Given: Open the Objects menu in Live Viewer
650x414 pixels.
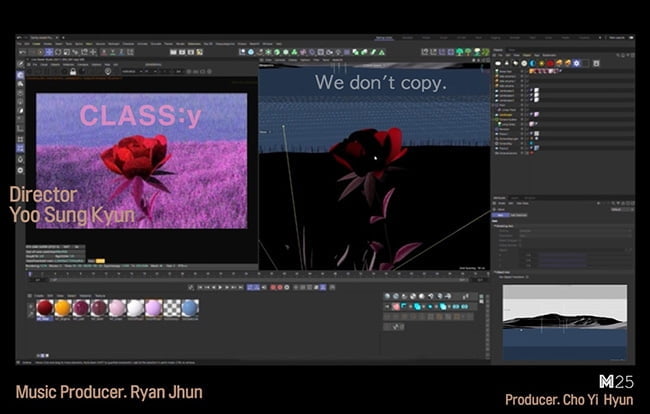Looking at the screenshot, I should click(55, 65).
